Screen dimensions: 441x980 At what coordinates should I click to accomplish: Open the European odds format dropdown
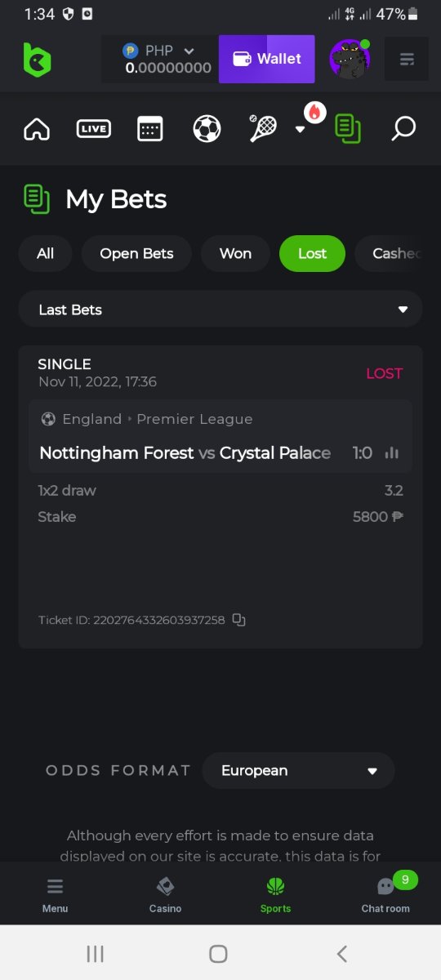pos(298,770)
